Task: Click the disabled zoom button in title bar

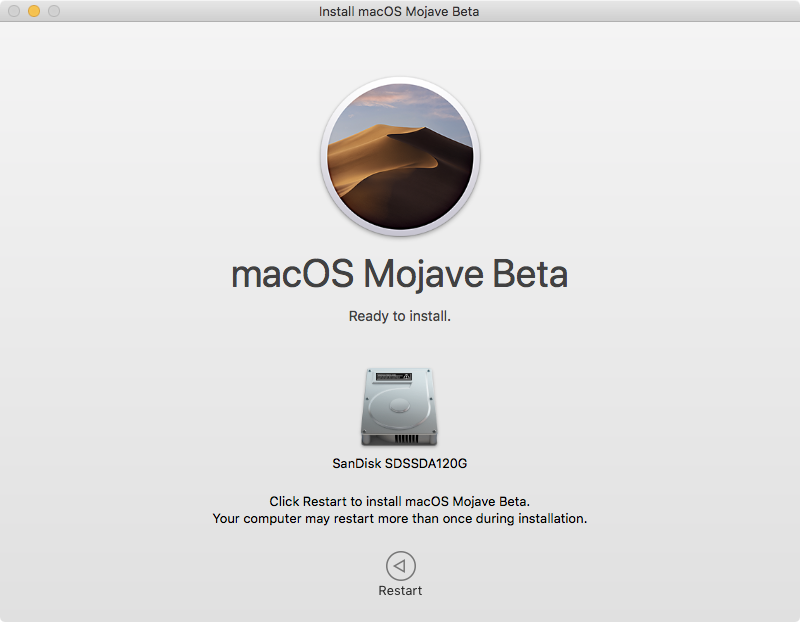Action: pyautogui.click(x=54, y=11)
